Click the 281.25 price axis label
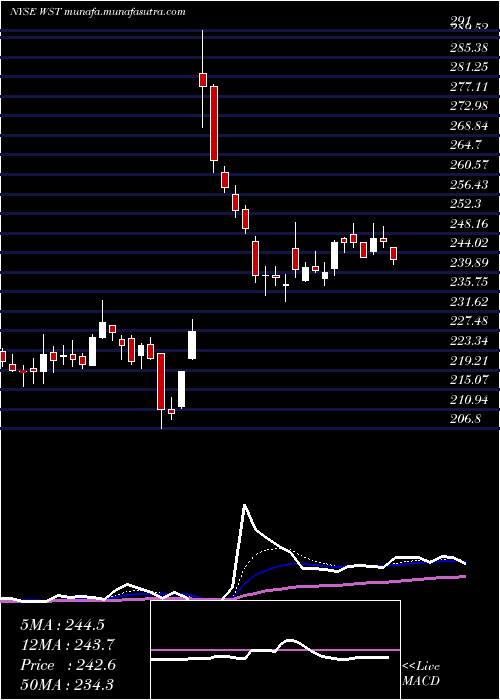 coord(470,67)
